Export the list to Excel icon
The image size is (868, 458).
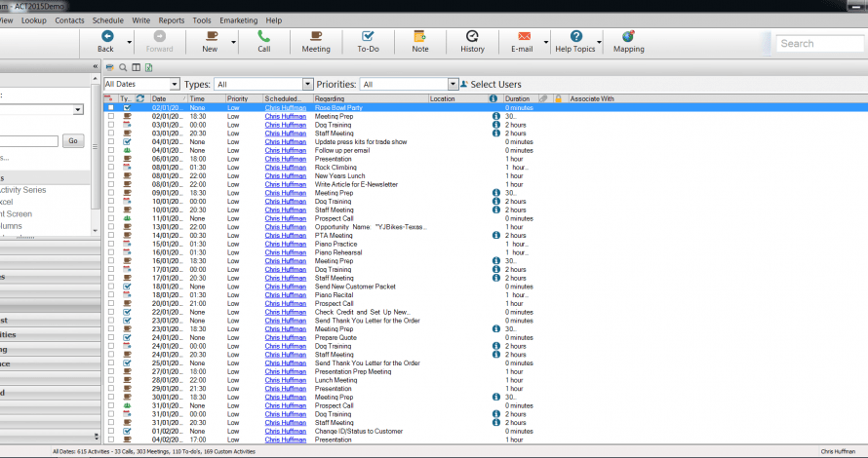point(149,67)
